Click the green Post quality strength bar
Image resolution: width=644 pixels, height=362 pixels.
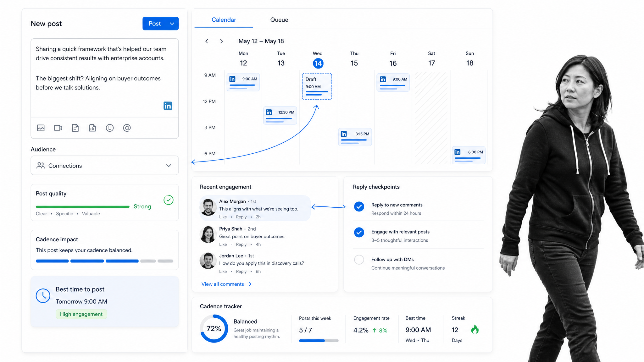83,207
